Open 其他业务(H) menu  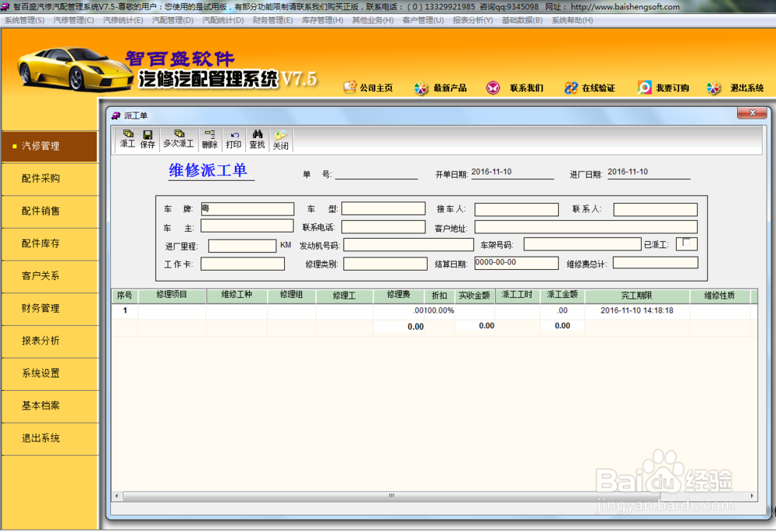pyautogui.click(x=372, y=20)
